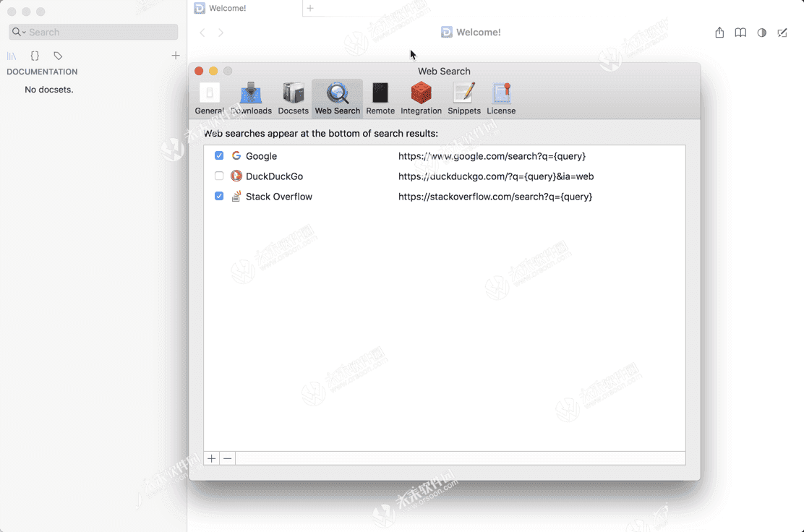Disable the Stack Overflow web search checkbox

coord(219,196)
